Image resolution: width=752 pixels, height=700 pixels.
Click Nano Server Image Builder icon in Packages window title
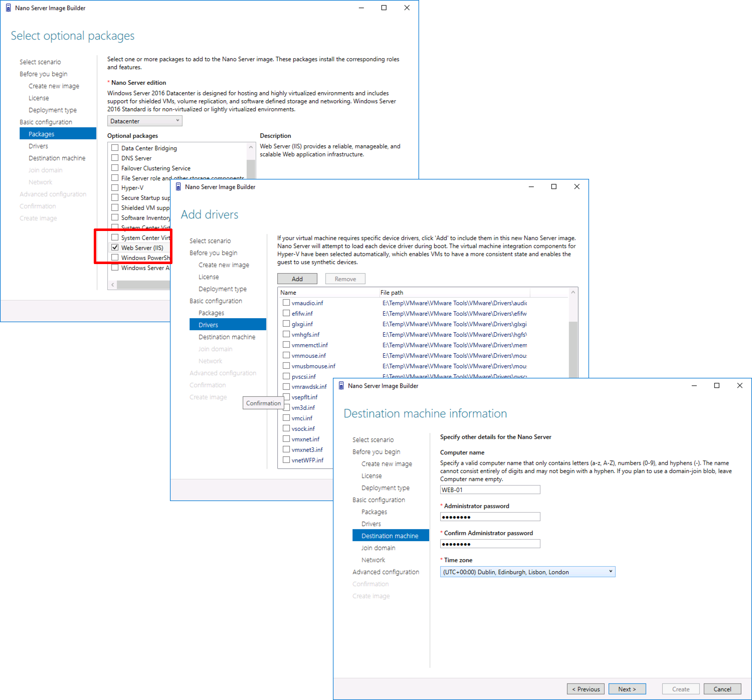[8, 8]
